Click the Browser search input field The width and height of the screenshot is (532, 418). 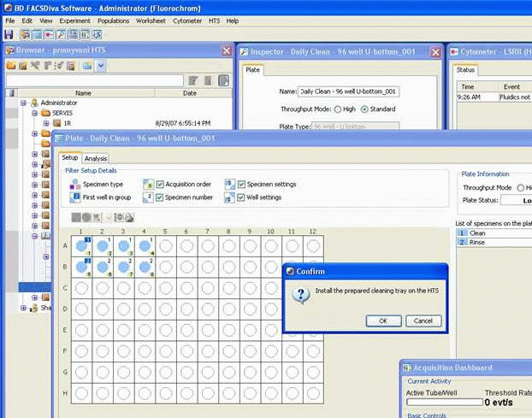[x=95, y=80]
